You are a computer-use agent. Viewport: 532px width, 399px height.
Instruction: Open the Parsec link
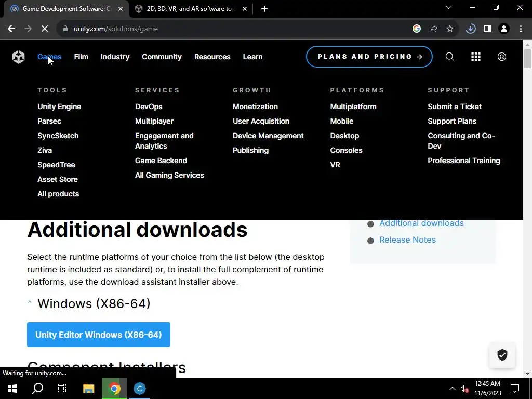tap(49, 121)
